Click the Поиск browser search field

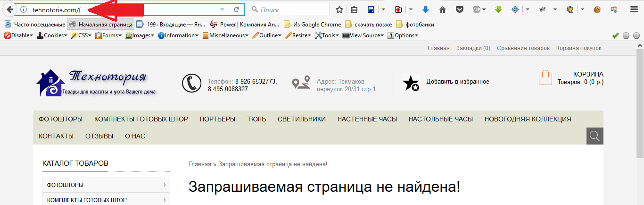[289, 9]
